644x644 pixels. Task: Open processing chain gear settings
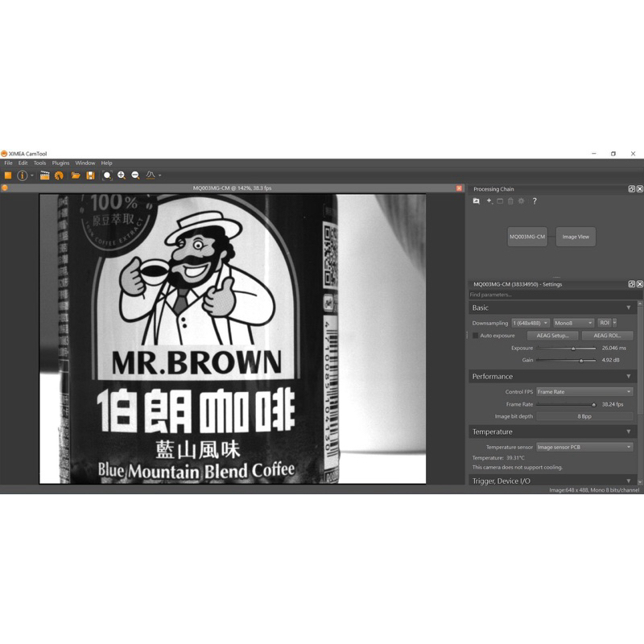521,200
